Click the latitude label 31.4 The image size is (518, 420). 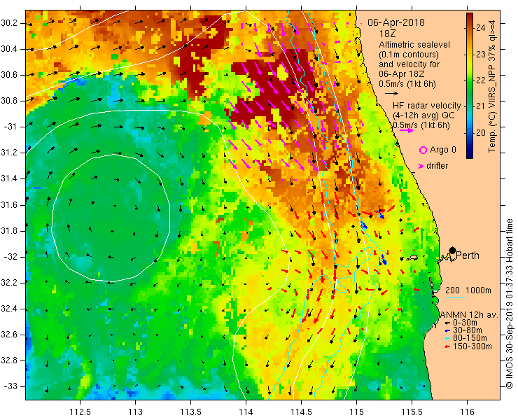click(9, 178)
